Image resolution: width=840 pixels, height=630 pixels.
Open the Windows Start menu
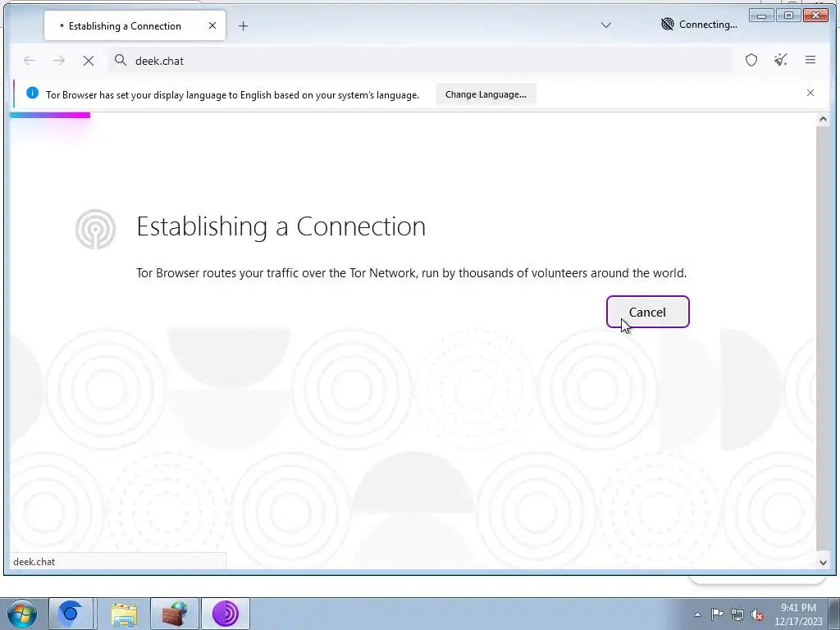21,614
